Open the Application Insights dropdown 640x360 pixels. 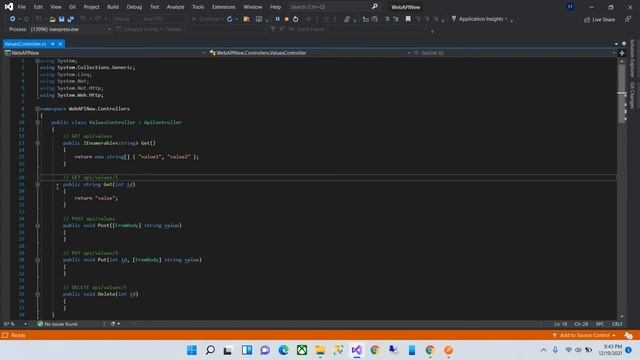pos(506,19)
